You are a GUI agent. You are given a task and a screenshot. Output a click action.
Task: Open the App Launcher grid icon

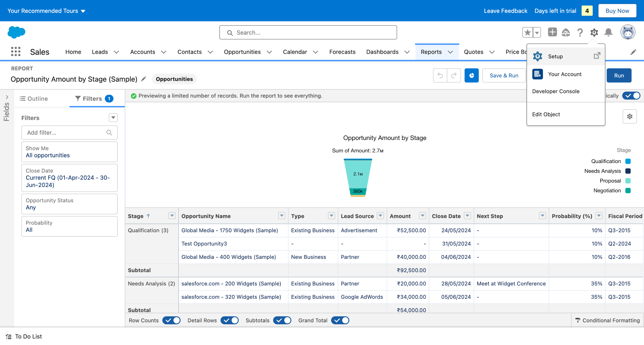click(x=16, y=52)
